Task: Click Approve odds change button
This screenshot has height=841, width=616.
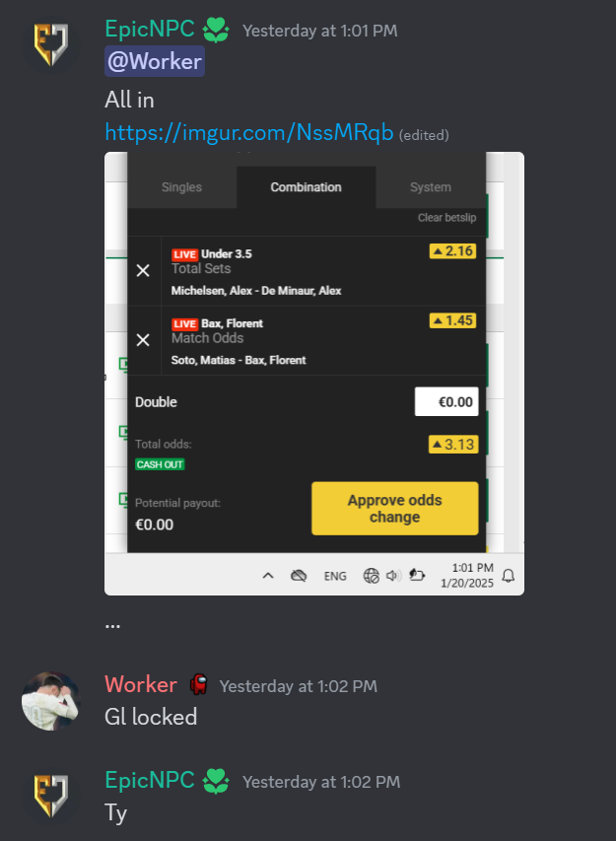Action: 395,509
